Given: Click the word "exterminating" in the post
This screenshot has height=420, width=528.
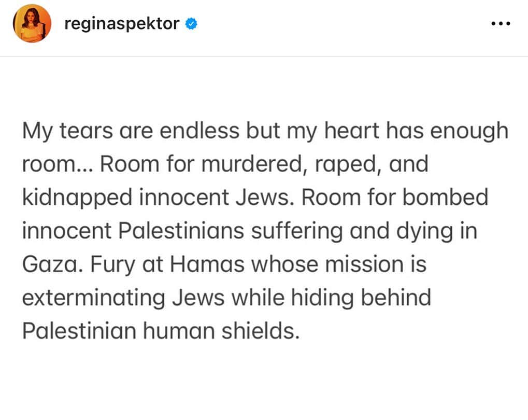Looking at the screenshot, I should 94,299.
